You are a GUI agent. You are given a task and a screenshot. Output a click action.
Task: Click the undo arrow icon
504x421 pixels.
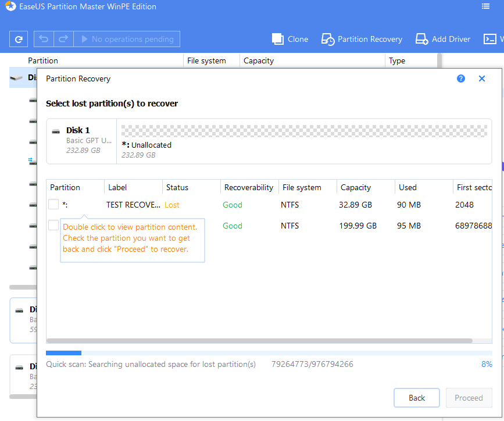(44, 39)
